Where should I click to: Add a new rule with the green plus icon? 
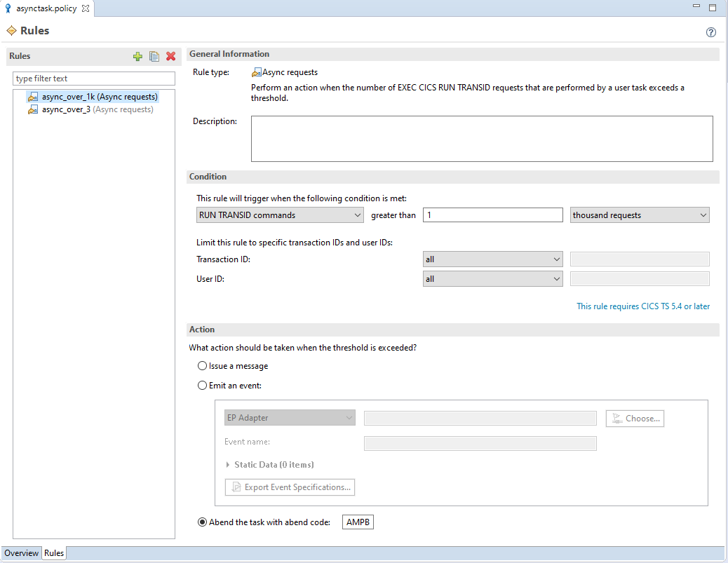click(137, 56)
